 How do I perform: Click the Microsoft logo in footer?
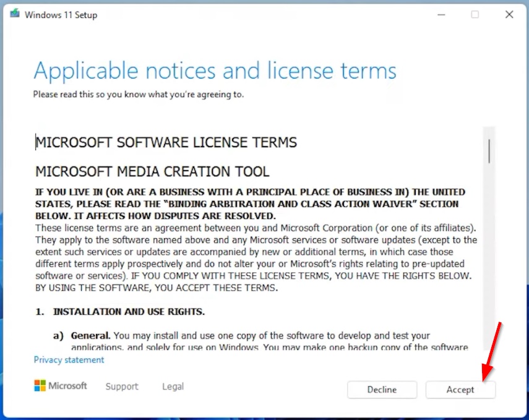(61, 385)
